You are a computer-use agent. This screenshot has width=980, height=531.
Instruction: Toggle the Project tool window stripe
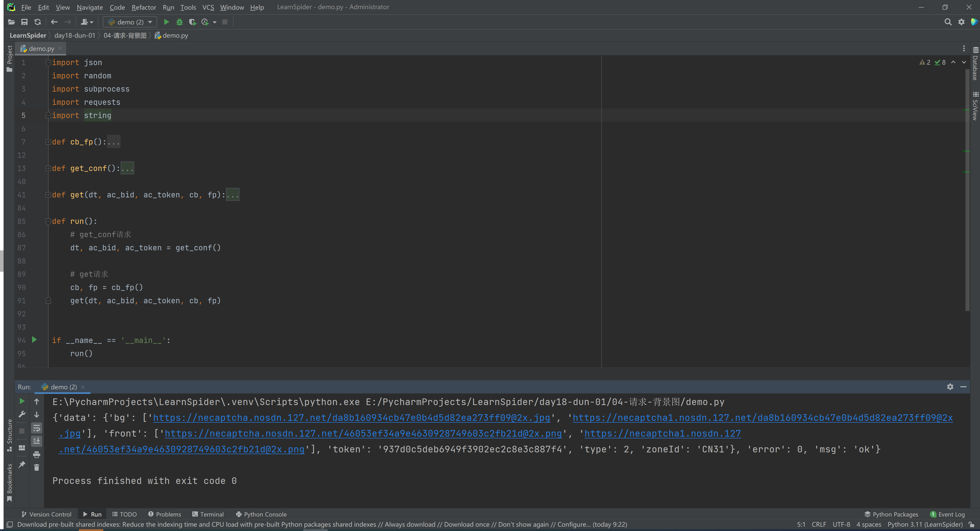pyautogui.click(x=9, y=59)
